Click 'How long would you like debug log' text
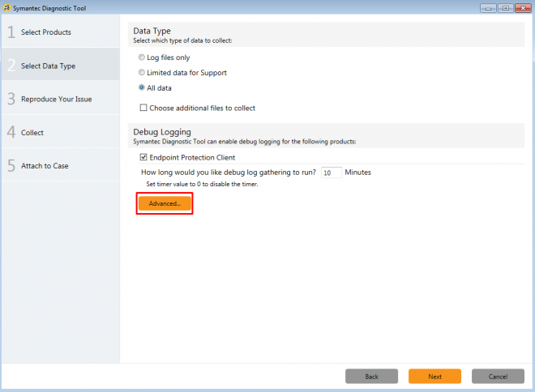 tap(229, 173)
